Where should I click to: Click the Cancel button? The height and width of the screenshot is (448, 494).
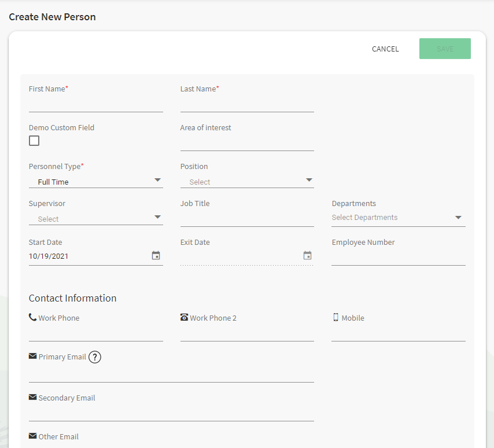click(x=385, y=49)
